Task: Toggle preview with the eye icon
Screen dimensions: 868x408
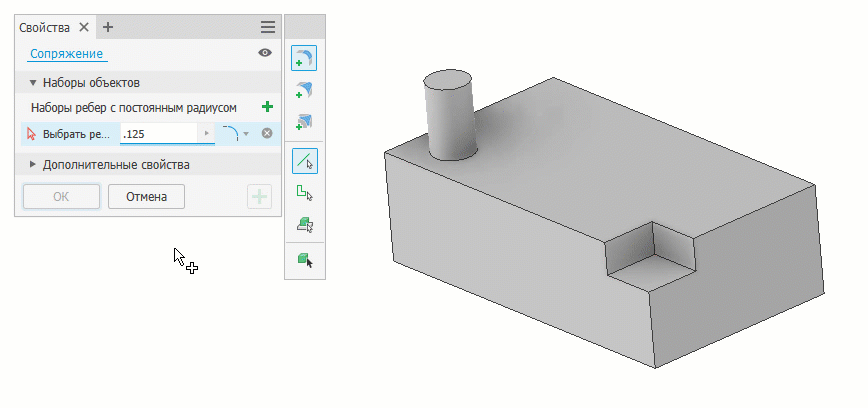Action: click(265, 53)
